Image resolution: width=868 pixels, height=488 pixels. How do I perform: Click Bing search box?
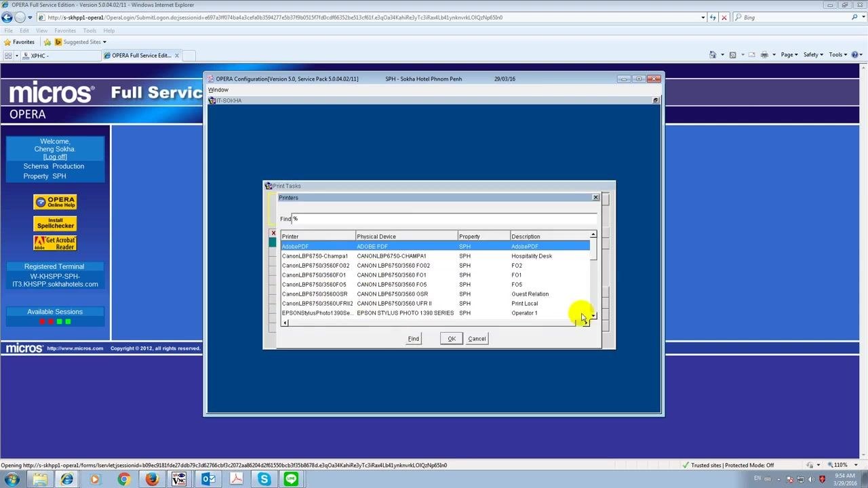coord(793,18)
